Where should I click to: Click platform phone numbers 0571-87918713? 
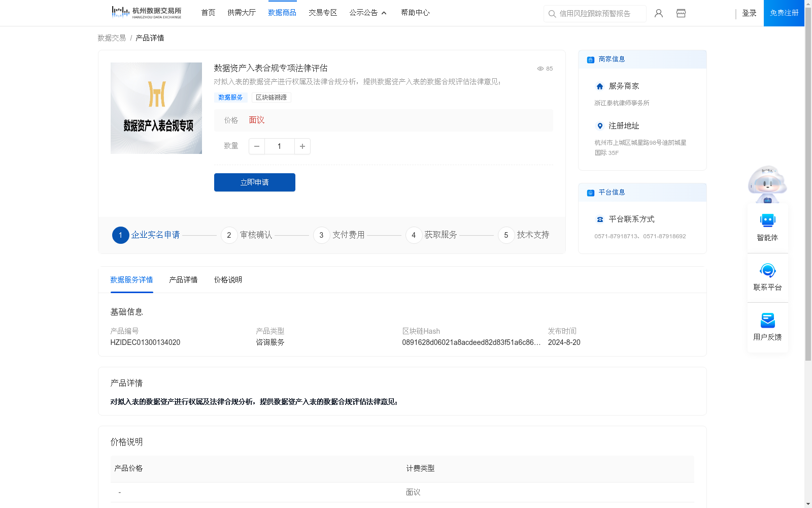(640, 236)
